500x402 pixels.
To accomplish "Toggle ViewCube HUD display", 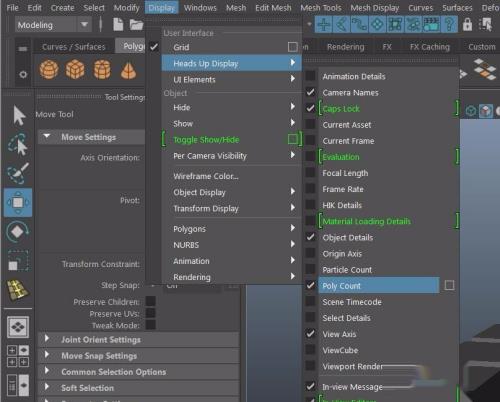I will (310, 350).
